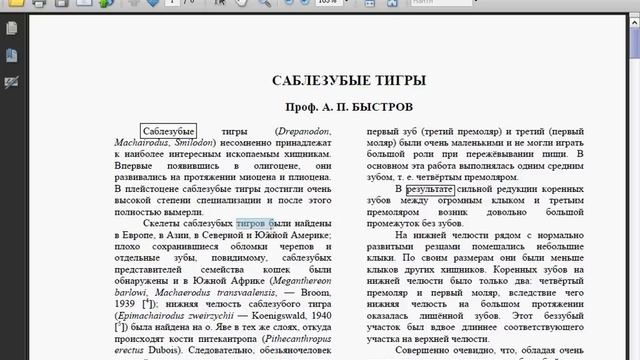Click the vertical scrollbar up arrow
The image size is (640, 360).
tap(635, 22)
